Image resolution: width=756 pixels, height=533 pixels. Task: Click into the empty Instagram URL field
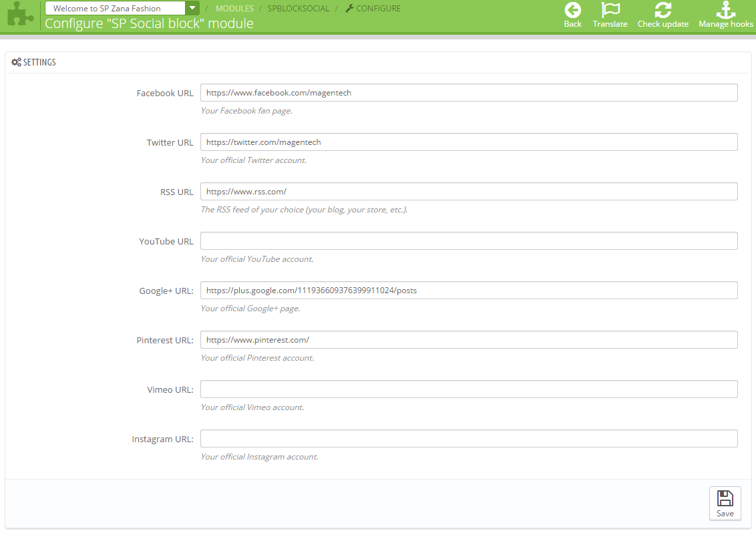[469, 438]
